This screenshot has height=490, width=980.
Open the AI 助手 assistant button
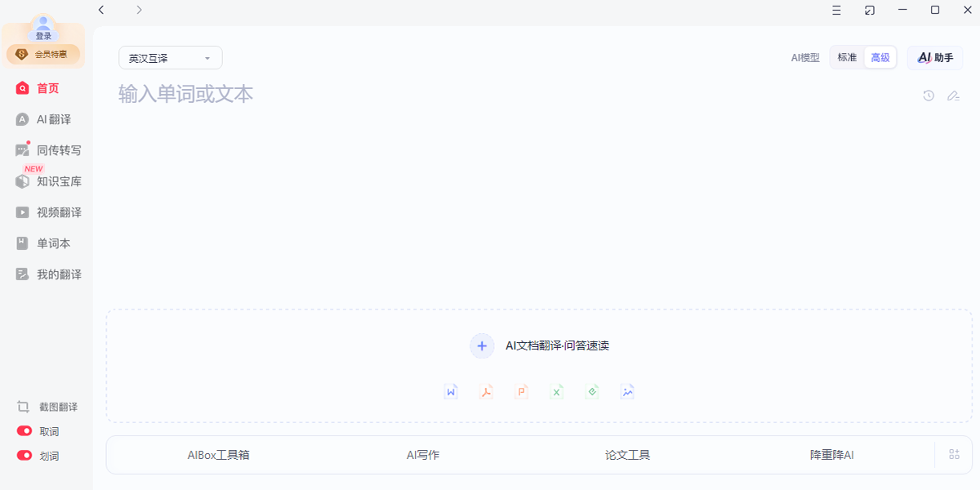click(x=935, y=58)
